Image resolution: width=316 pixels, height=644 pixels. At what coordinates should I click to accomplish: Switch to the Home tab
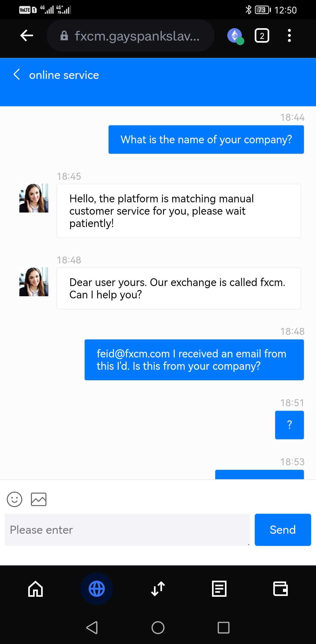coord(35,589)
